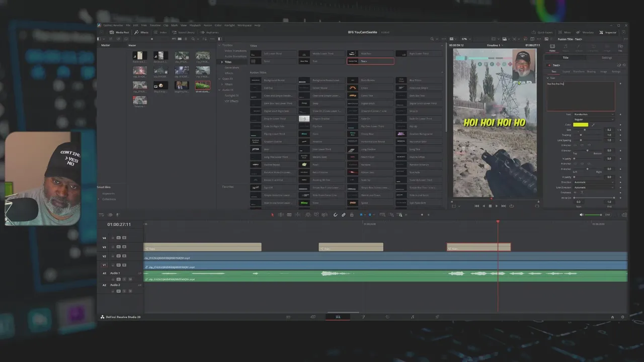Open the Workspace menu
644x362 pixels.
click(x=245, y=25)
